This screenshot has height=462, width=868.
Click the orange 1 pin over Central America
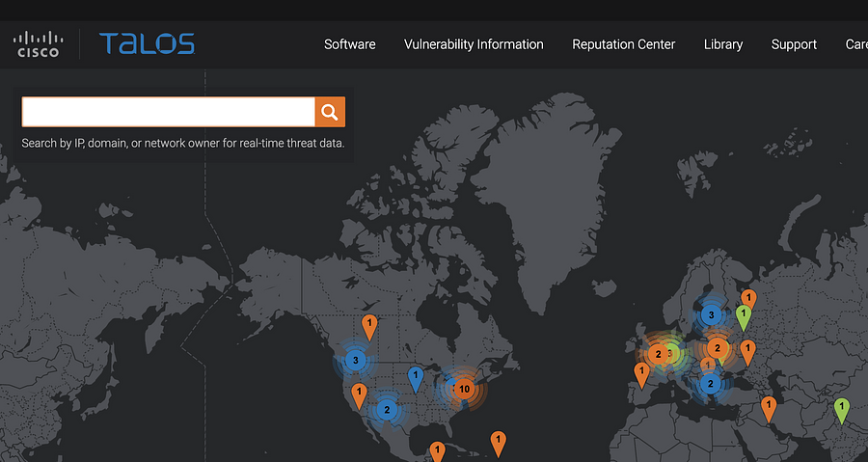pyautogui.click(x=437, y=451)
